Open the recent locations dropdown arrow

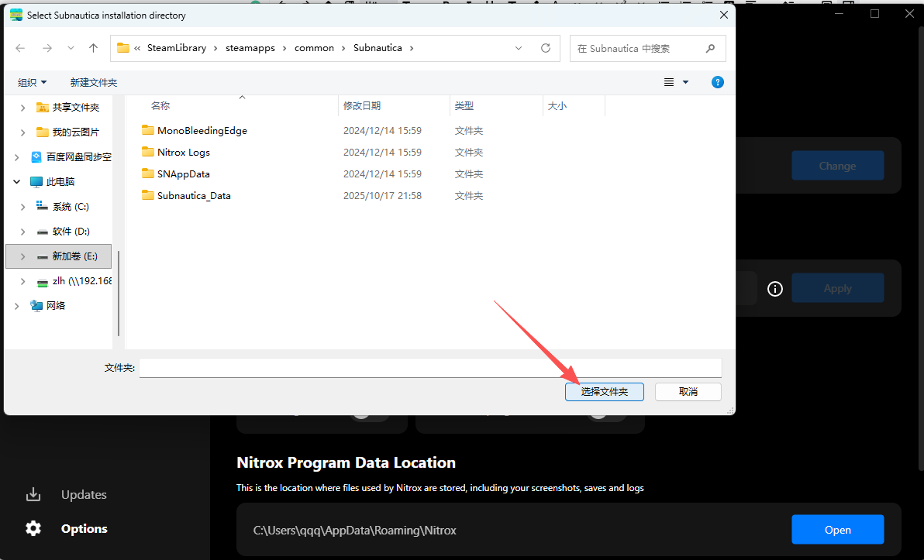71,48
